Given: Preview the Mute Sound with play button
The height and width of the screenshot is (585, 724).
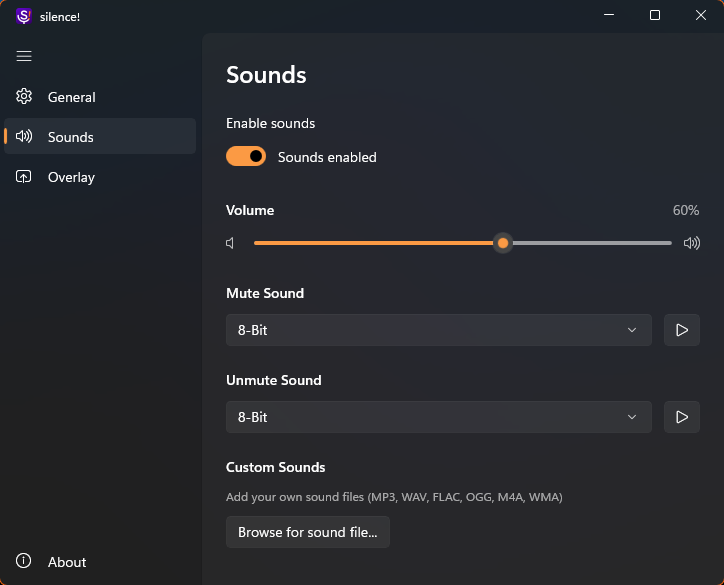Looking at the screenshot, I should tap(682, 330).
